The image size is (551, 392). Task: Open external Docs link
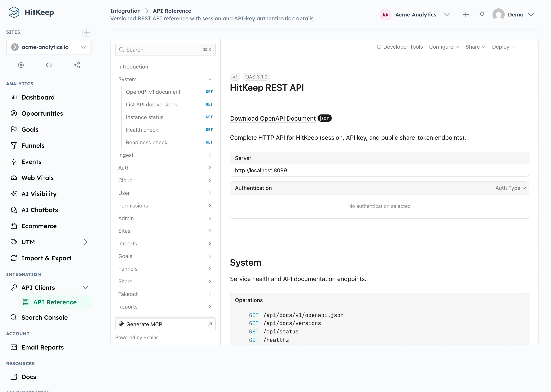point(49,377)
